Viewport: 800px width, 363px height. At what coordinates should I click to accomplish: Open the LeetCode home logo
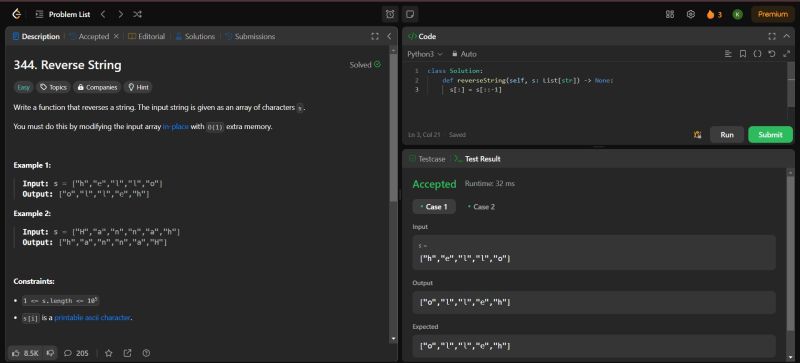(16, 14)
